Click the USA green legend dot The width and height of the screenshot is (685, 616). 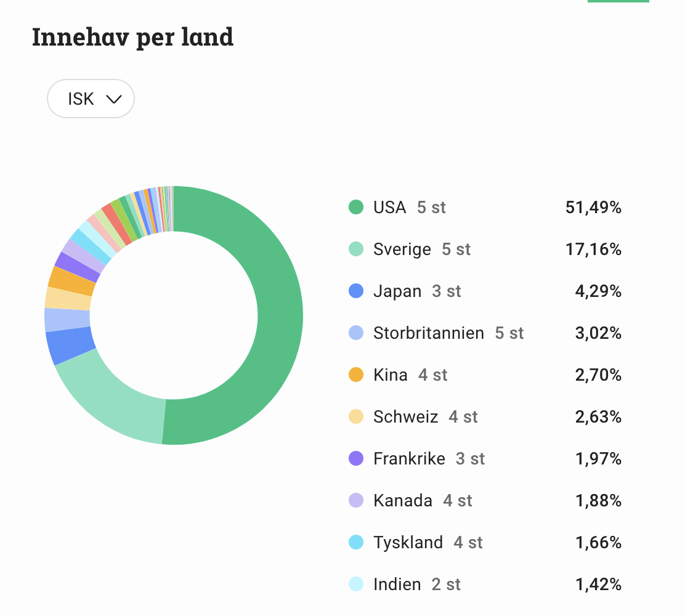(356, 208)
